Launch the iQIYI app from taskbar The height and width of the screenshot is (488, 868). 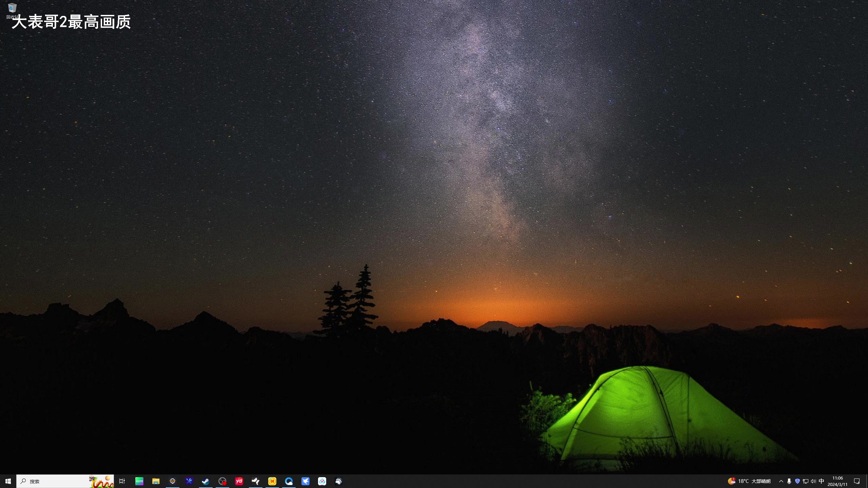139,481
